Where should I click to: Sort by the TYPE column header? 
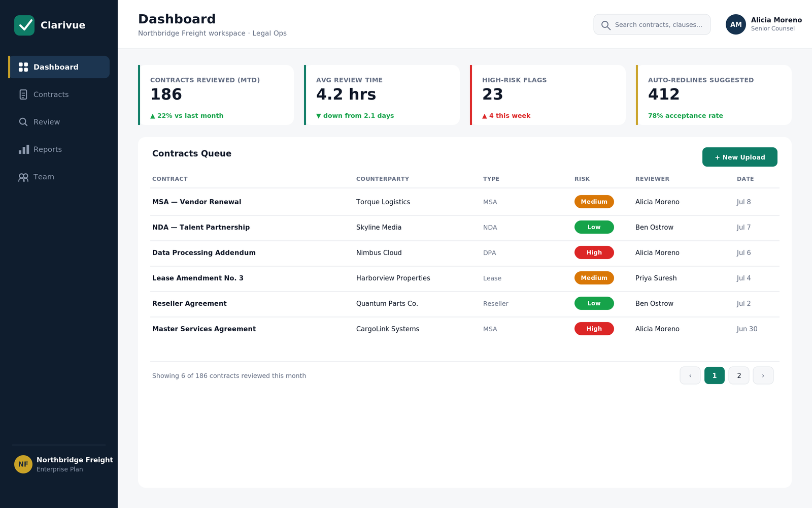tap(491, 179)
